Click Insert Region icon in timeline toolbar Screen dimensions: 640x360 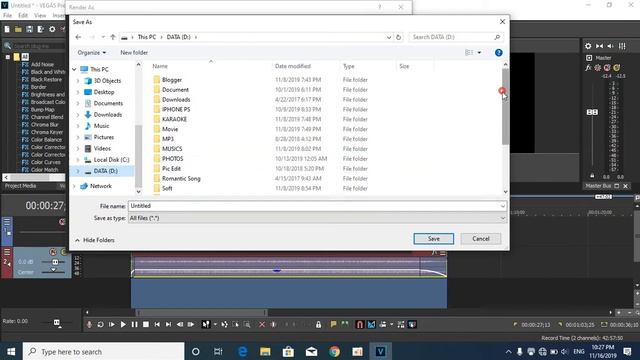[x=345, y=324]
